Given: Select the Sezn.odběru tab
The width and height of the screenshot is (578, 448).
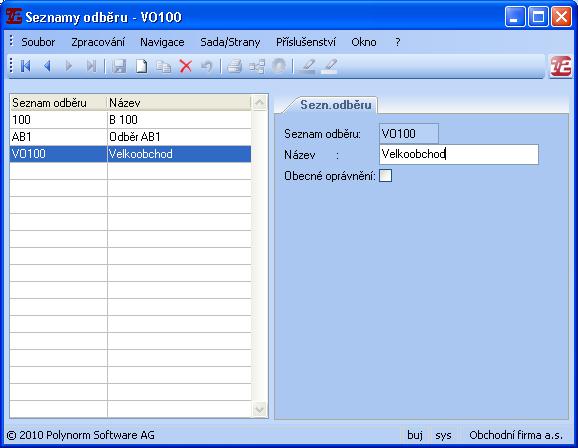Looking at the screenshot, I should (x=336, y=105).
